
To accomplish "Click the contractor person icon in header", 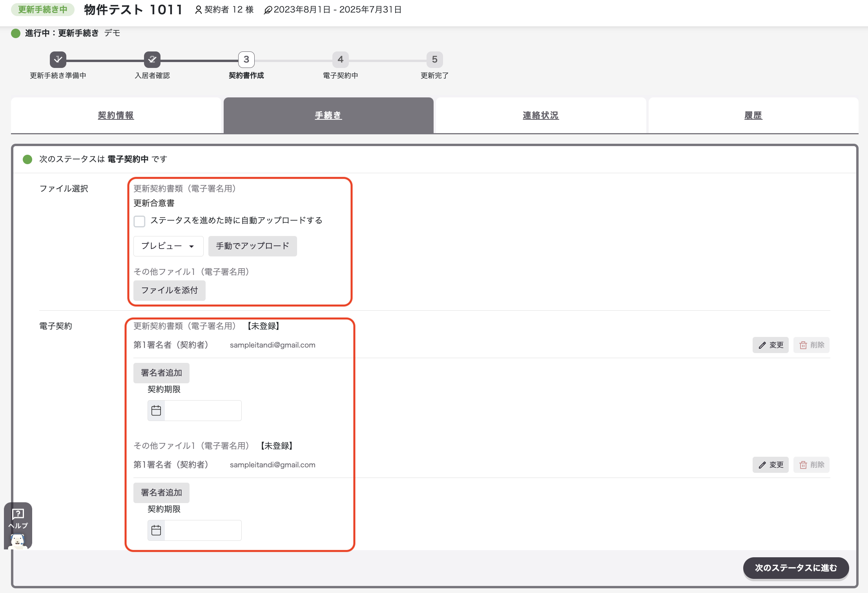I will (x=199, y=10).
